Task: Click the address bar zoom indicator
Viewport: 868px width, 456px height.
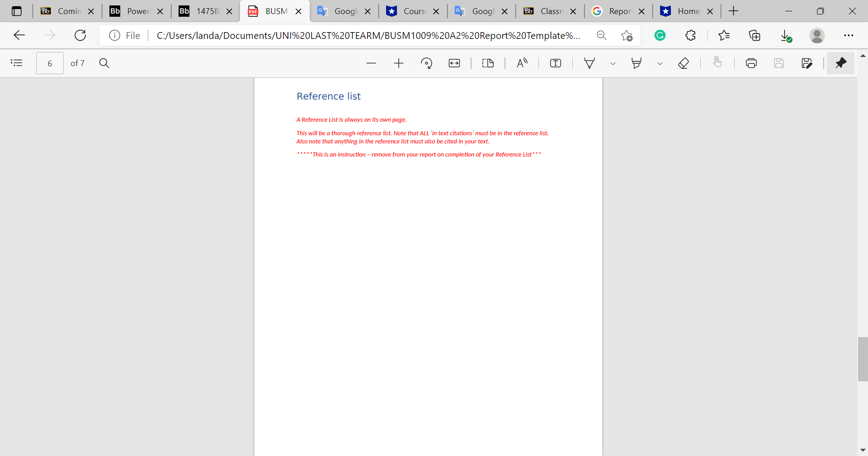Action: click(601, 35)
